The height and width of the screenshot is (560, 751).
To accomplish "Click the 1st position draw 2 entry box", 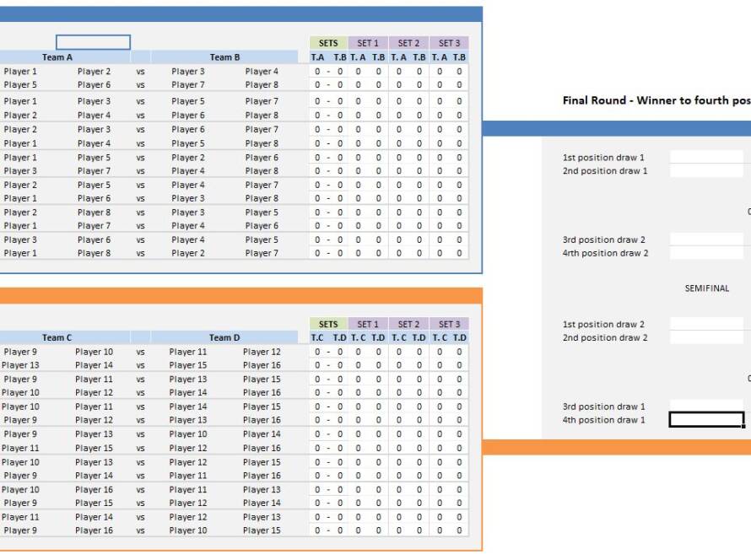I will coord(706,324).
